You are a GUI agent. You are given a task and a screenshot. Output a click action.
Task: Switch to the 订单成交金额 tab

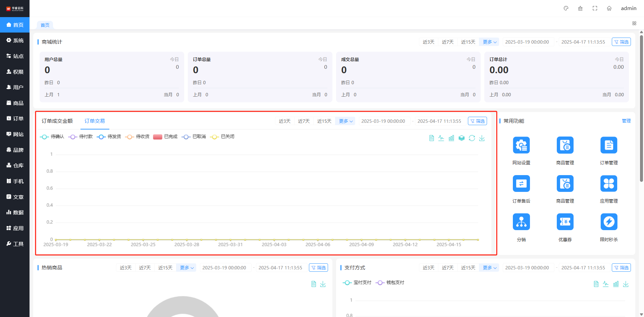coord(57,121)
